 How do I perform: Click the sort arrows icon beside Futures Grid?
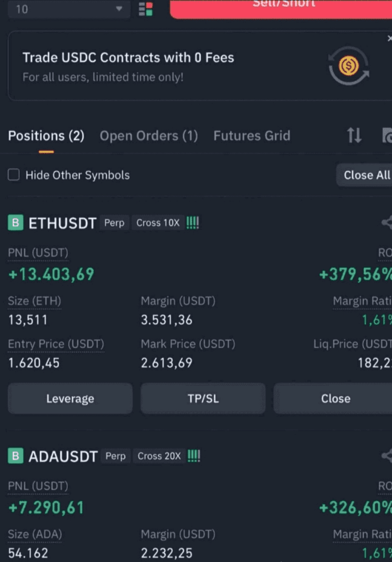(354, 135)
